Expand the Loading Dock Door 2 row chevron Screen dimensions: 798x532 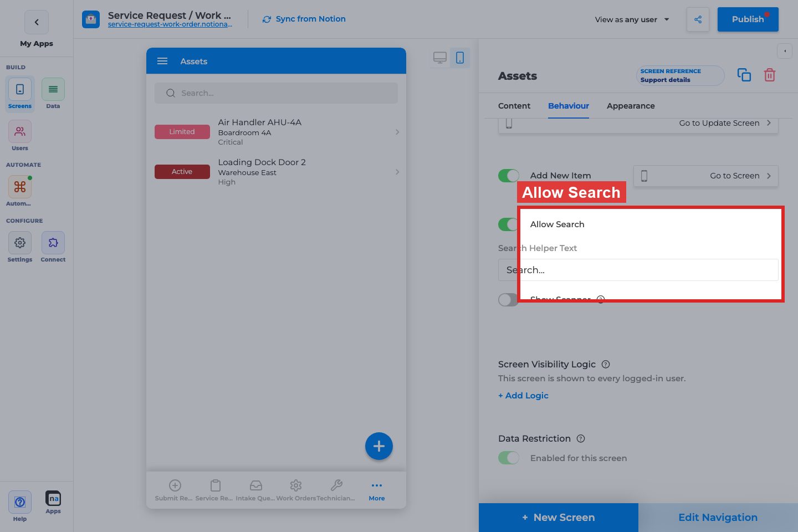397,172
